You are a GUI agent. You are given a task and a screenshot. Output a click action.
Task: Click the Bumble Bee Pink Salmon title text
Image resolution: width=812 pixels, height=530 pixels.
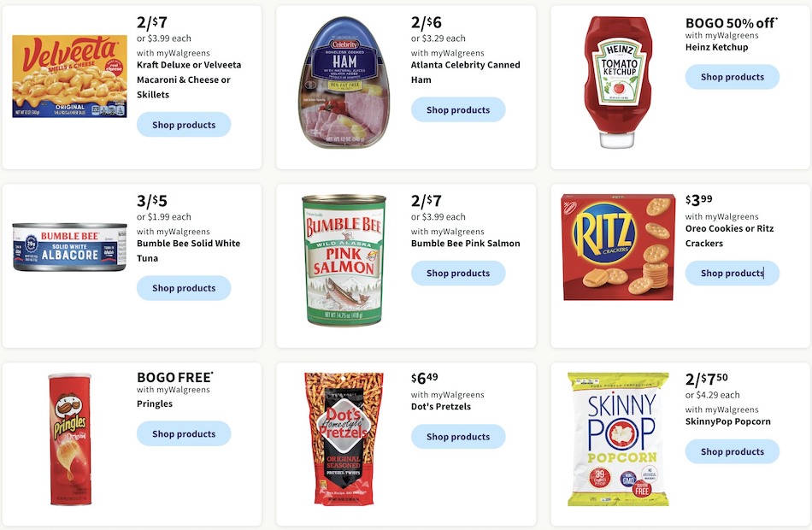coord(466,244)
